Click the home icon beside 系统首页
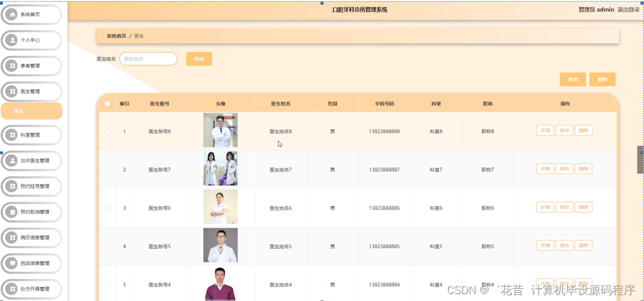The image size is (644, 301). pyautogui.click(x=13, y=14)
